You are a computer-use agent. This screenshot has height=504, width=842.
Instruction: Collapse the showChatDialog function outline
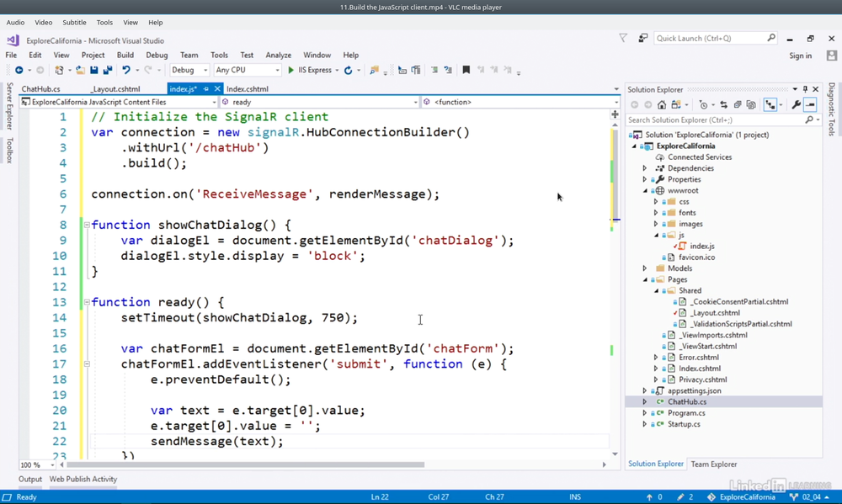[x=87, y=225]
